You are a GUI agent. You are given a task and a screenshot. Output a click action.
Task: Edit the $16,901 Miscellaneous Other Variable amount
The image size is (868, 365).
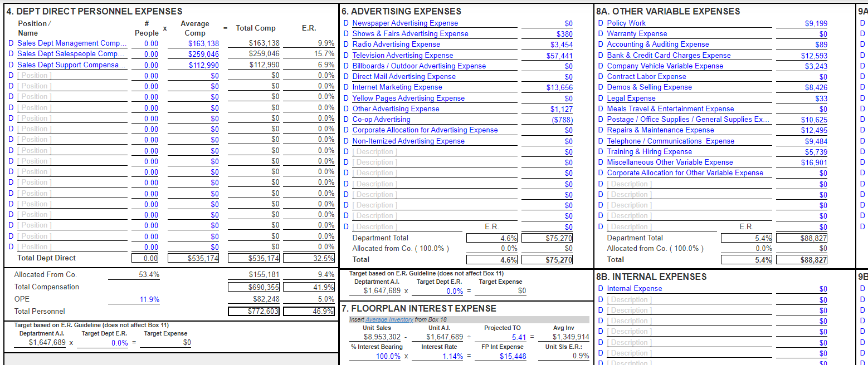(x=802, y=162)
